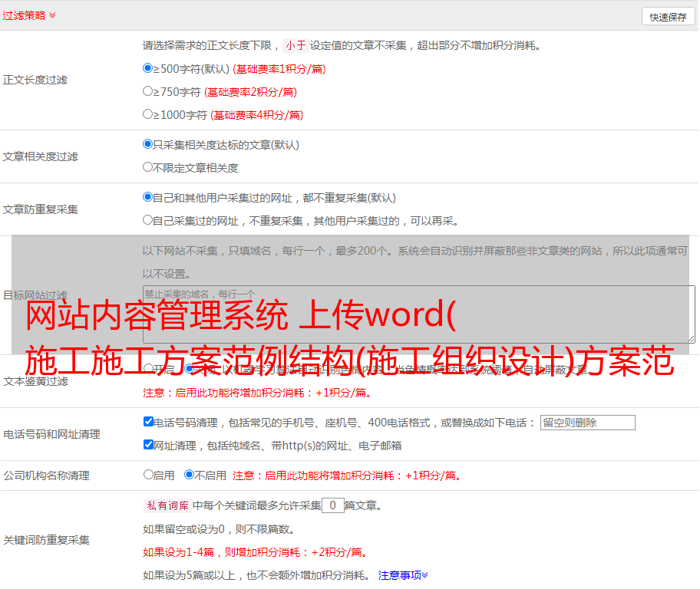Image resolution: width=700 pixels, height=589 pixels.
Task: Enable the 文本鉴黄过滤 开启 radio
Action: coord(148,369)
